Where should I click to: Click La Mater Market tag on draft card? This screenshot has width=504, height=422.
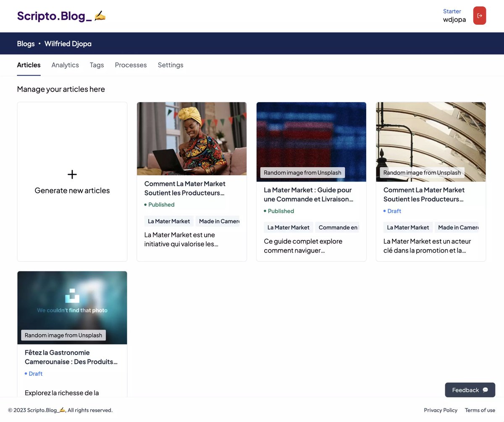click(x=408, y=227)
